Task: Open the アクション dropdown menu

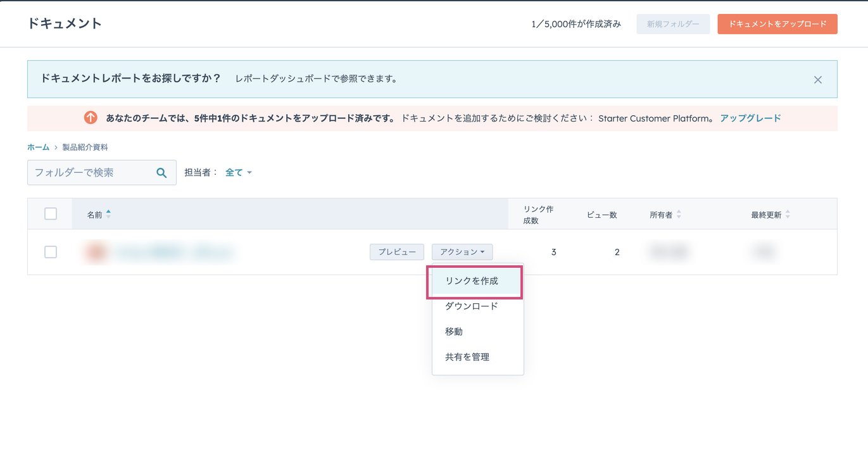Action: pos(462,251)
